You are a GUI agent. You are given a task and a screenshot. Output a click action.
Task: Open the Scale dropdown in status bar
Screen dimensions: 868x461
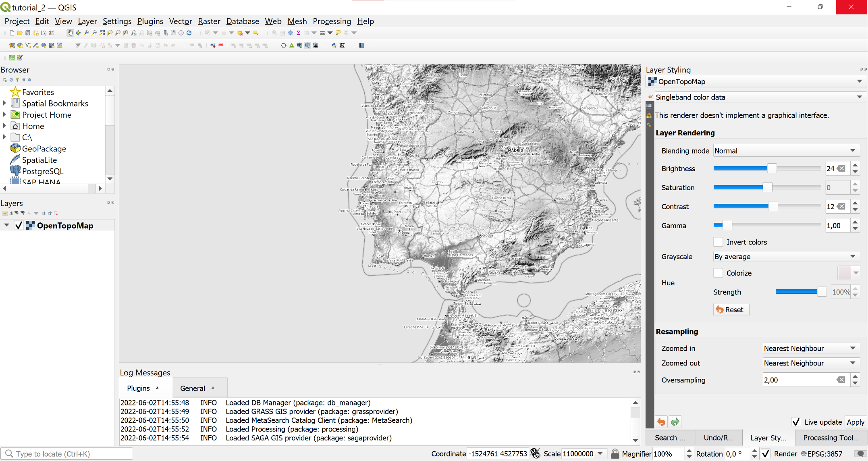click(x=600, y=454)
